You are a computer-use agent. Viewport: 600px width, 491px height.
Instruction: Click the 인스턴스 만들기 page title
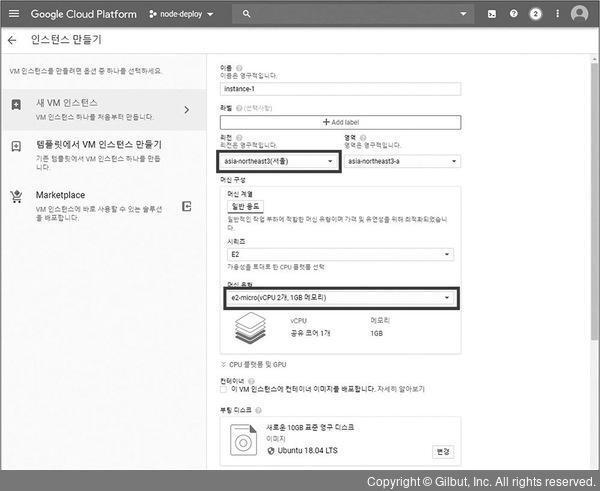pyautogui.click(x=66, y=40)
